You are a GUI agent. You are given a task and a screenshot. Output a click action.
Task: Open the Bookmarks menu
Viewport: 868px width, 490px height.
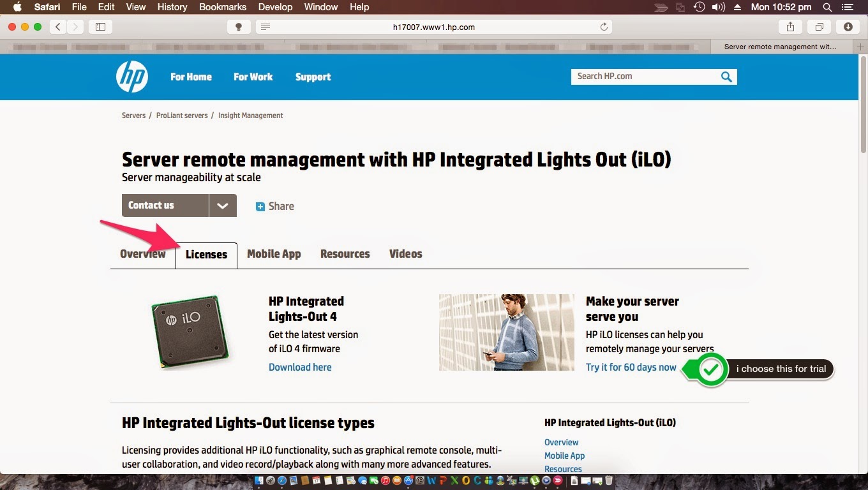pos(223,7)
